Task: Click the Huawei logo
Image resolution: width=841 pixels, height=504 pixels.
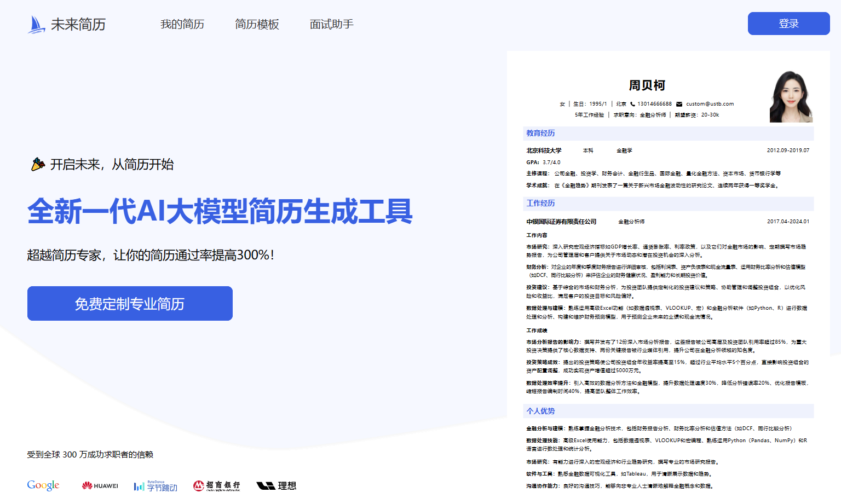Action: pos(100,485)
